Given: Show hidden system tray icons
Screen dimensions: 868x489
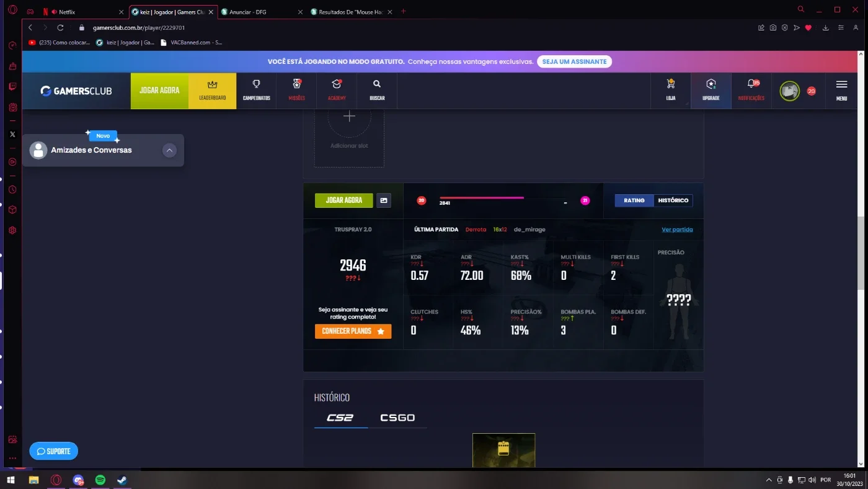Looking at the screenshot, I should tap(769, 480).
